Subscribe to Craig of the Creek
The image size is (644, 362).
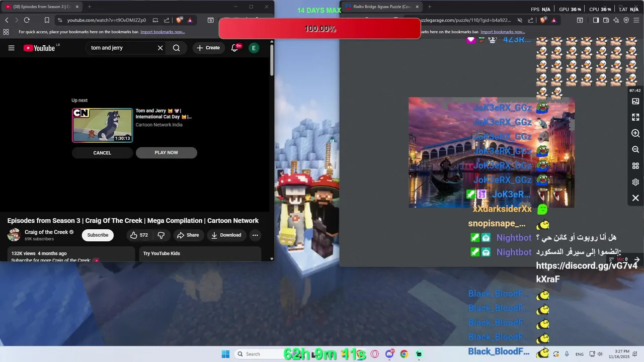coord(98,235)
